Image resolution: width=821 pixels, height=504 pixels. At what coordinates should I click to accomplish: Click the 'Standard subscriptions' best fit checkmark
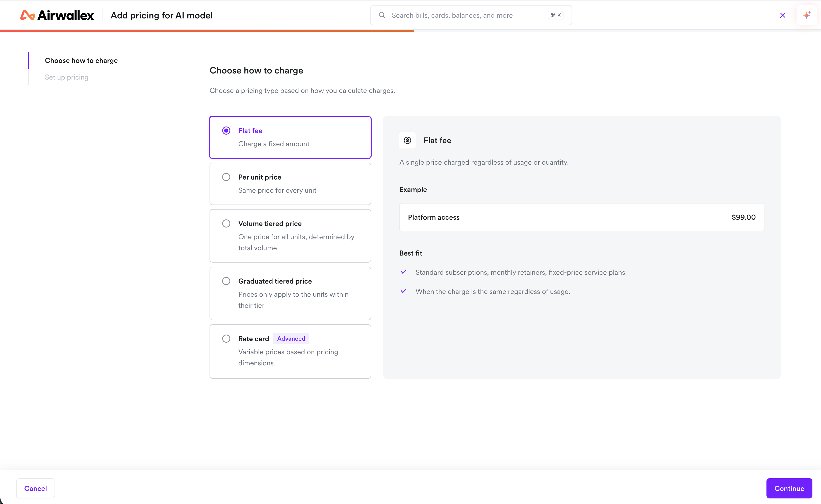click(403, 272)
